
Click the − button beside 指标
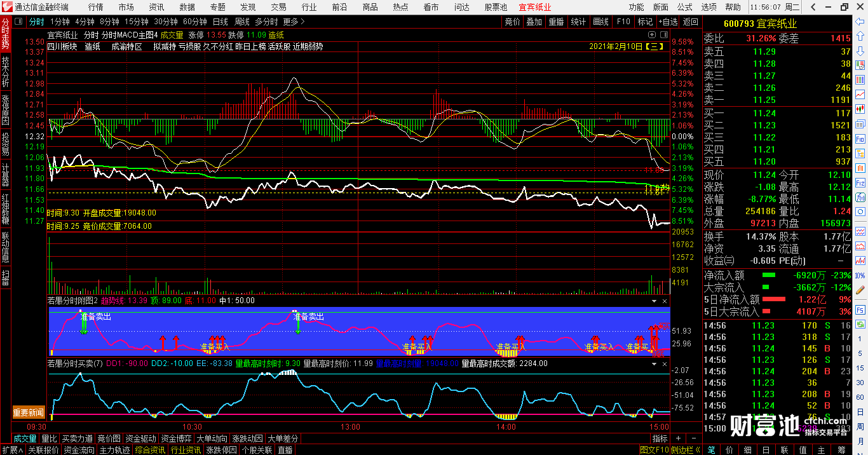(692, 438)
